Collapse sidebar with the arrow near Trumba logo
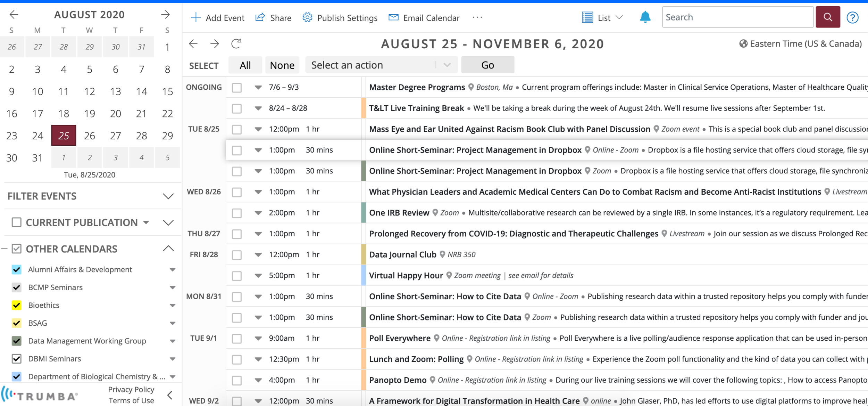The height and width of the screenshot is (406, 868). click(170, 395)
